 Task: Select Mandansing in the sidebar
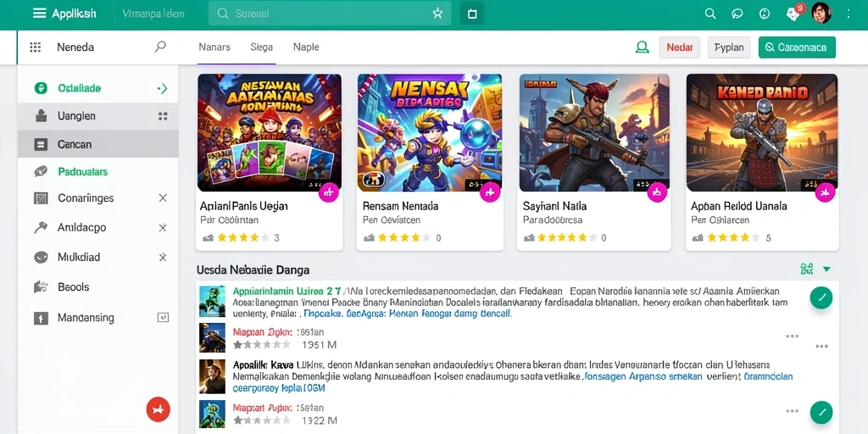tap(98, 318)
